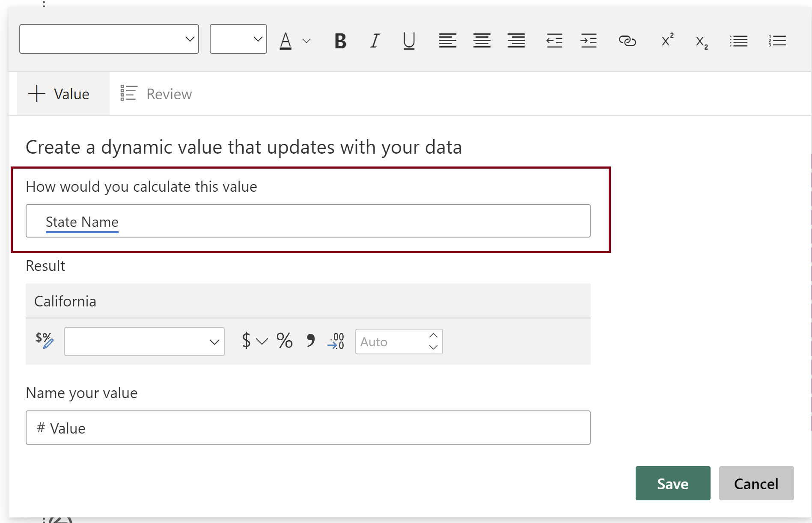The image size is (812, 523).
Task: Apply subscript formatting
Action: [x=701, y=42]
